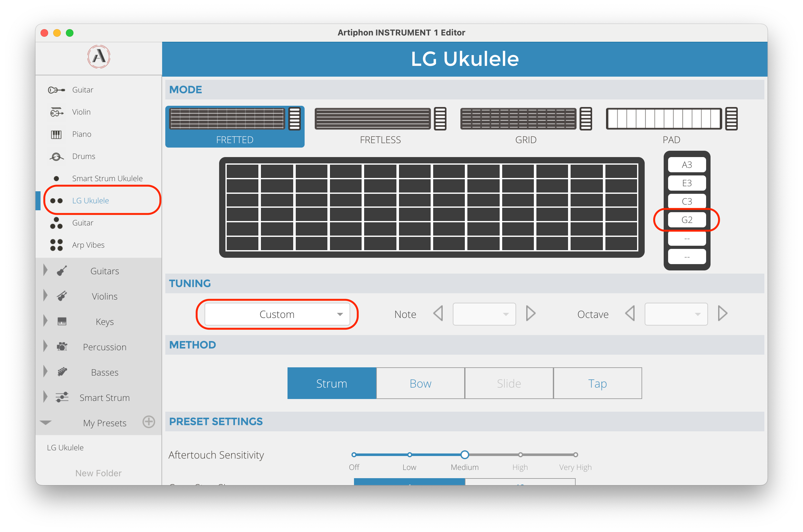Open LG Ukulele under My Presets

65,447
